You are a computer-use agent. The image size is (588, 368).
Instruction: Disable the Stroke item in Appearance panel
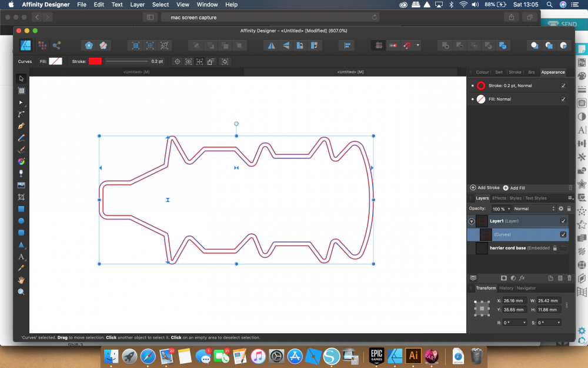tap(563, 85)
